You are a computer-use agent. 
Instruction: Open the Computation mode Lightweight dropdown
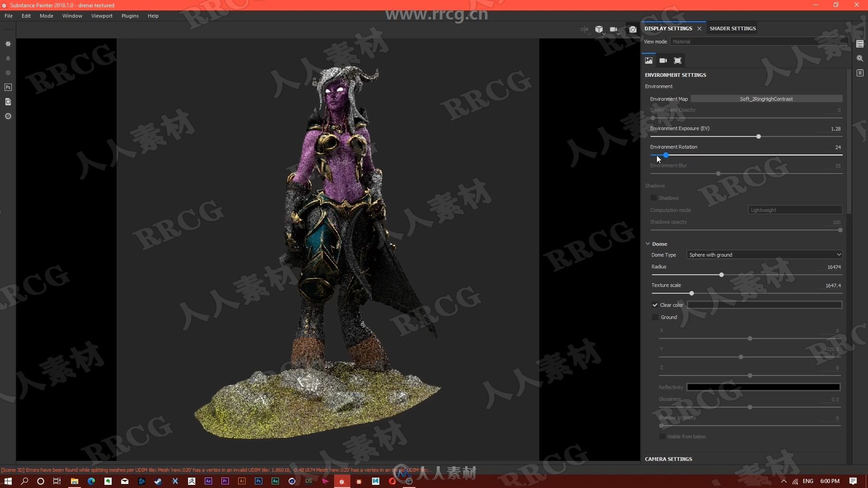[x=795, y=210]
